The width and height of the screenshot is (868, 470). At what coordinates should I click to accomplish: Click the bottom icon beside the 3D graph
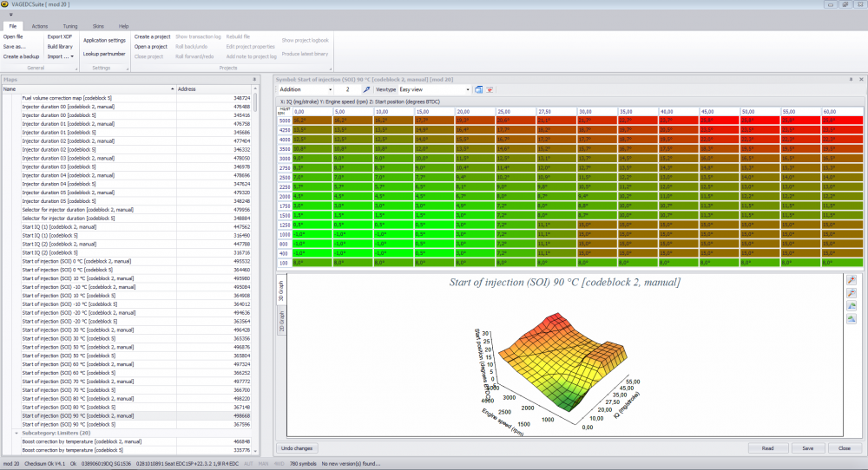[x=850, y=319]
